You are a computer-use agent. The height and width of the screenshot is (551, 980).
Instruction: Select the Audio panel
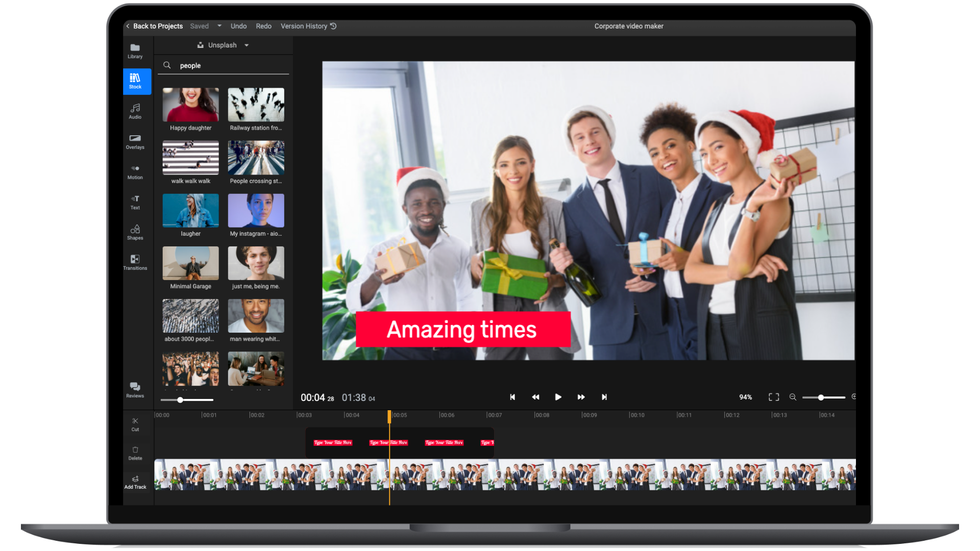[135, 111]
